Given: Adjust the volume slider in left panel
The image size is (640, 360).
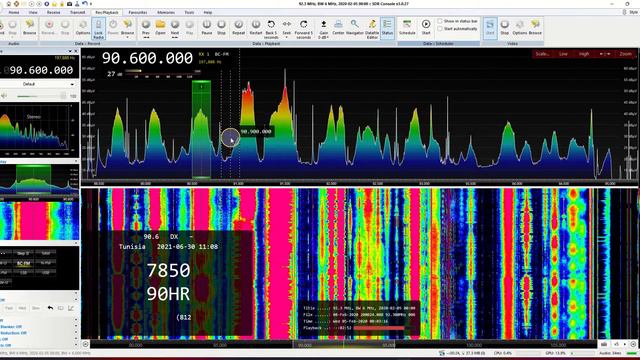Looking at the screenshot, I should (40, 96).
